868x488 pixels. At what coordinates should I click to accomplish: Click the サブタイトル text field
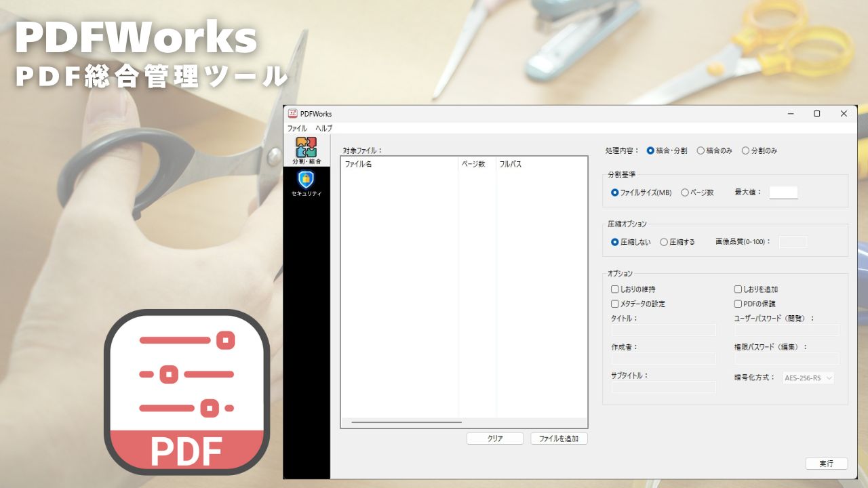click(663, 387)
